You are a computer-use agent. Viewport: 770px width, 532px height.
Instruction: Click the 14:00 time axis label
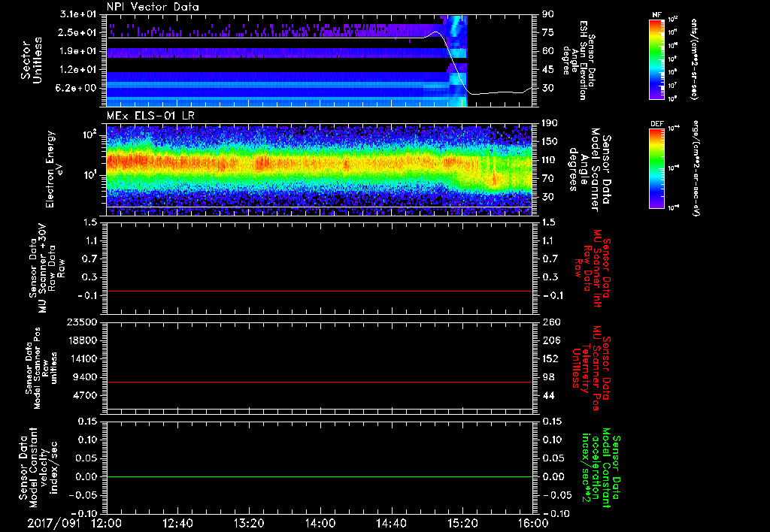pos(320,523)
